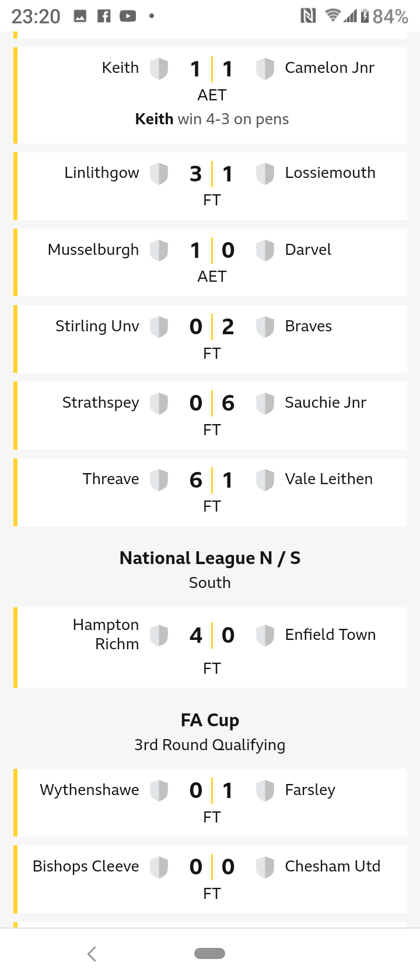Tap the Musselburgh team crest icon
This screenshot has height=980, width=420.
(x=159, y=250)
